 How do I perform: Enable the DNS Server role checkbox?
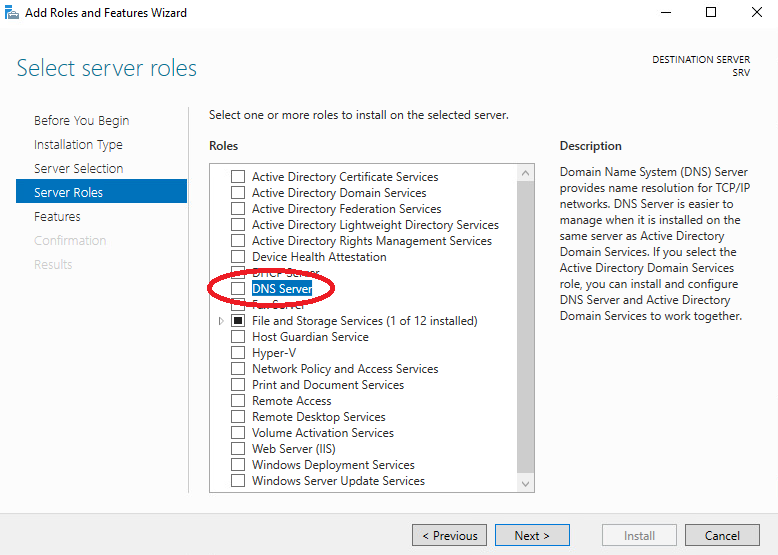point(238,289)
